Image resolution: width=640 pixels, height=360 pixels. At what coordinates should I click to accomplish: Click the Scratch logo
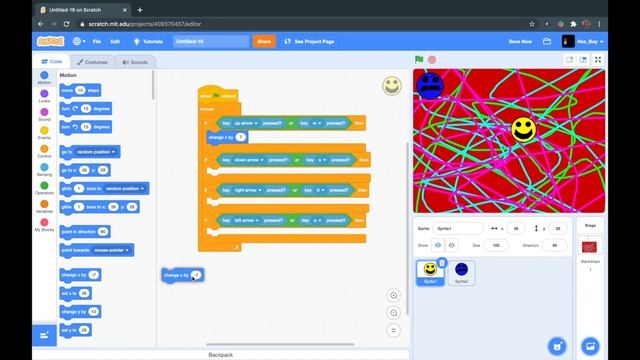pyautogui.click(x=51, y=41)
